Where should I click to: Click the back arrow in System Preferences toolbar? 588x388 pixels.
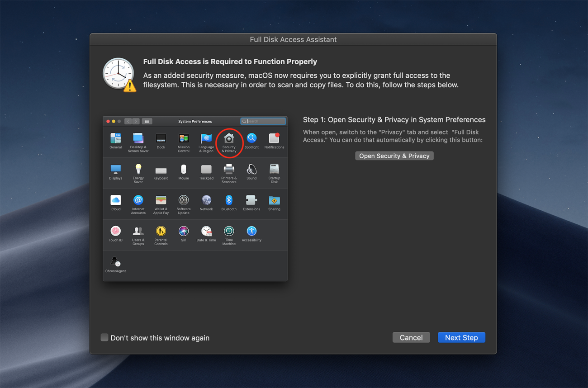click(128, 121)
